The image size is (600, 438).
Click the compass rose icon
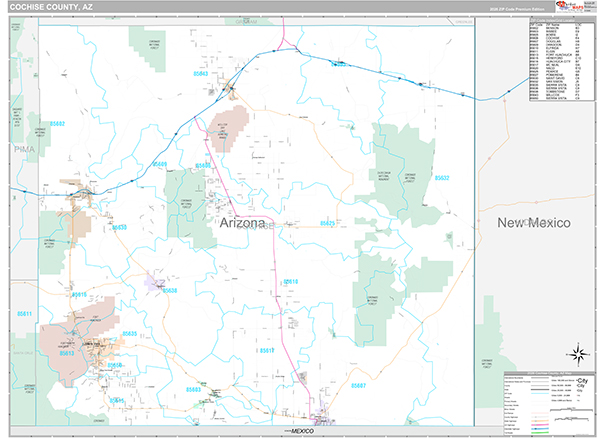tap(579, 354)
